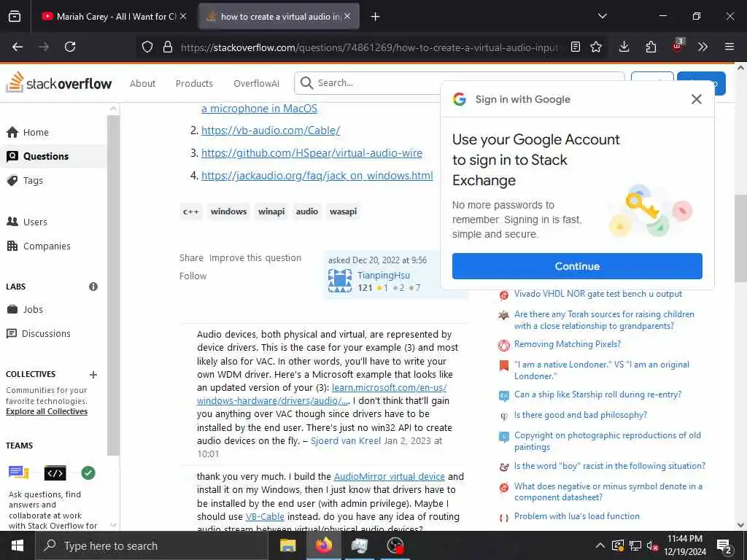Screen dimensions: 747x560
Task: Open Firefox View icon at top-left
Action: coord(15,16)
